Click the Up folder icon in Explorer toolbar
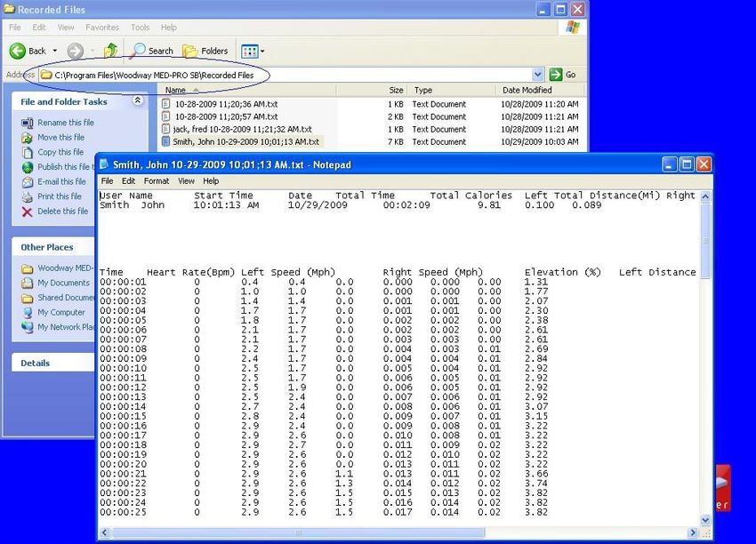This screenshot has width=756, height=544. click(x=111, y=50)
